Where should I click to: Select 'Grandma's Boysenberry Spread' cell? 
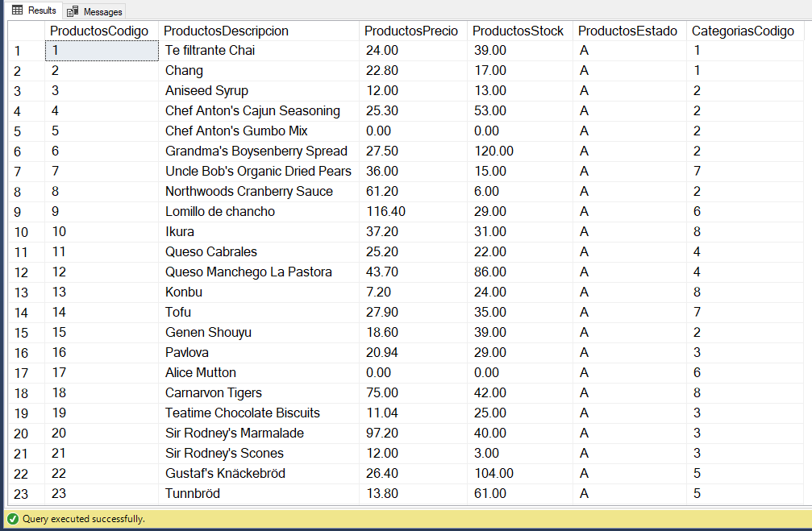pyautogui.click(x=259, y=151)
